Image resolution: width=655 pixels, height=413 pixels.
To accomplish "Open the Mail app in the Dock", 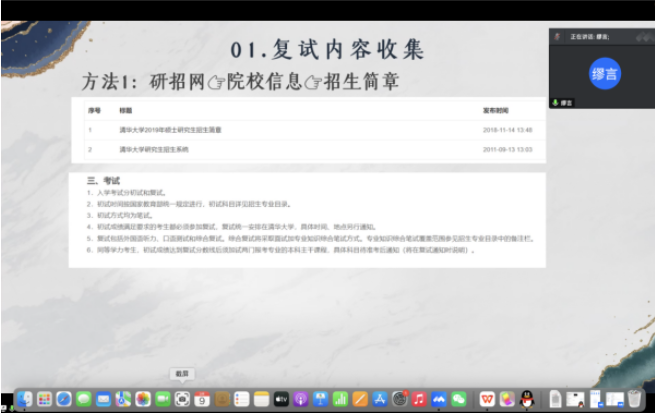I will click(x=103, y=399).
